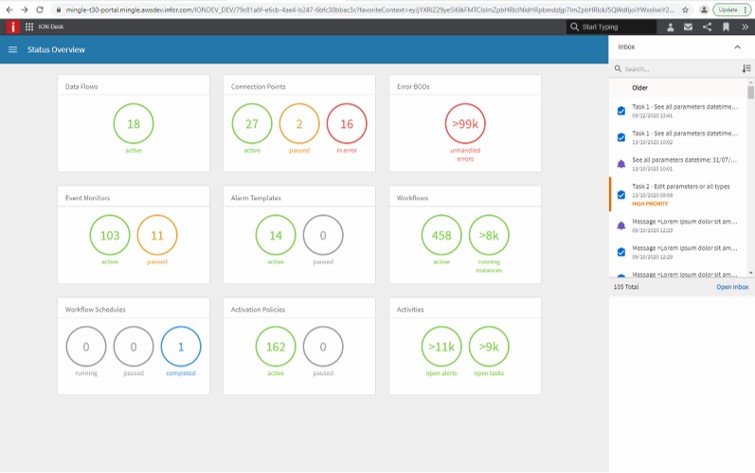The height and width of the screenshot is (473, 755).
Task: Click task icon for Task 2 Edit parameters
Action: tap(621, 195)
